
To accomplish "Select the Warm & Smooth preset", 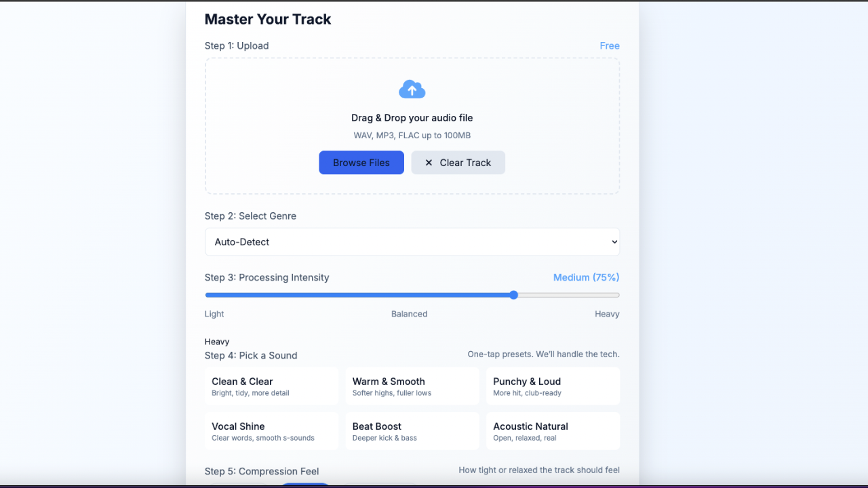I will tap(412, 386).
